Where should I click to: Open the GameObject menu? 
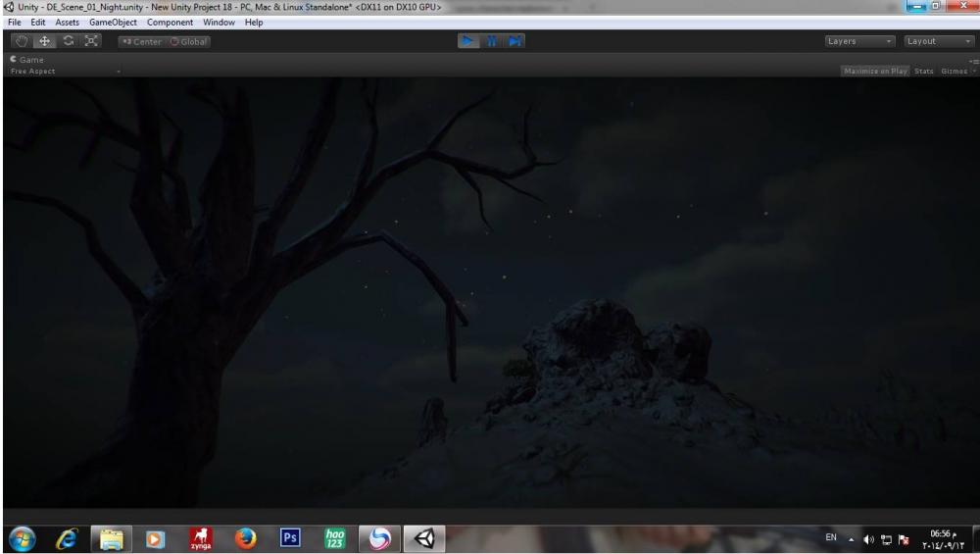click(x=113, y=22)
